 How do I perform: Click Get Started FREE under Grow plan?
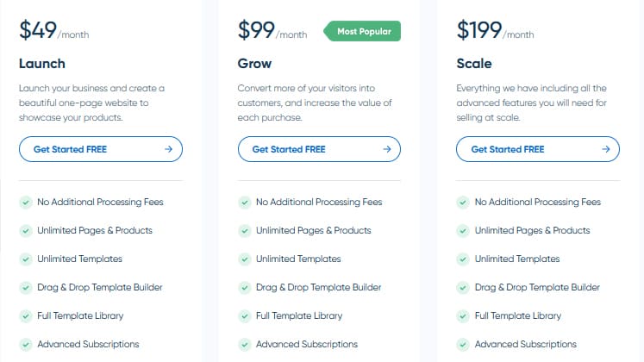319,149
